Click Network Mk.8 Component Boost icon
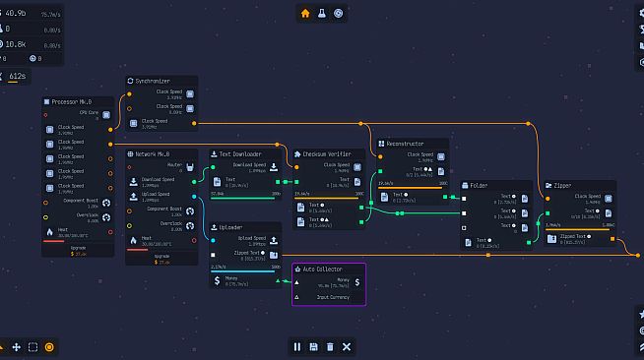Screen dimensions: 644x360 coord(190,211)
